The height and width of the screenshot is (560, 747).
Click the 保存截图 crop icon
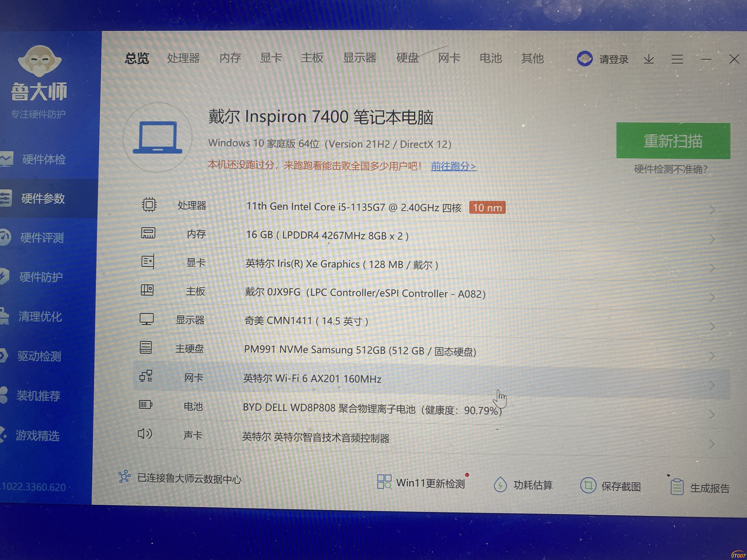pos(588,485)
